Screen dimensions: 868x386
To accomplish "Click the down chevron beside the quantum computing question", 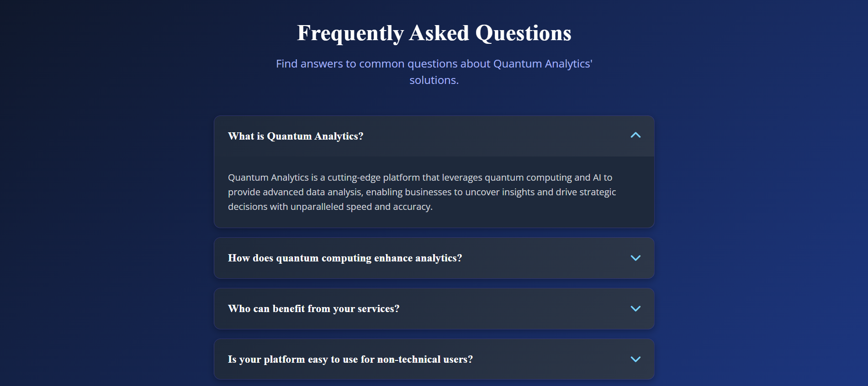I will pyautogui.click(x=635, y=258).
